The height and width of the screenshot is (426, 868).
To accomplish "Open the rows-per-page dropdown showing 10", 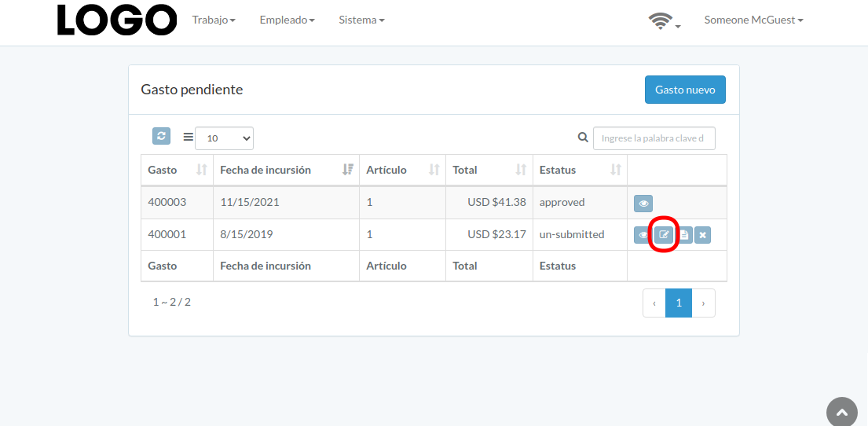I will pyautogui.click(x=224, y=138).
